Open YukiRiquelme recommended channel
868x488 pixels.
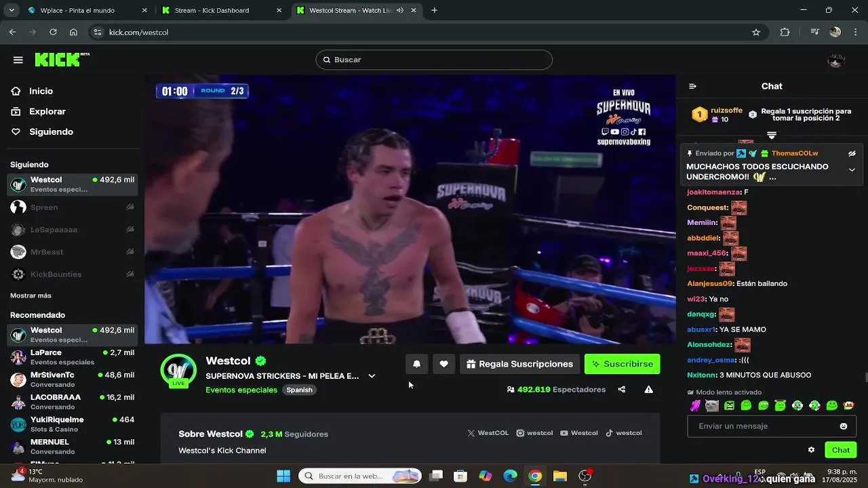73,424
